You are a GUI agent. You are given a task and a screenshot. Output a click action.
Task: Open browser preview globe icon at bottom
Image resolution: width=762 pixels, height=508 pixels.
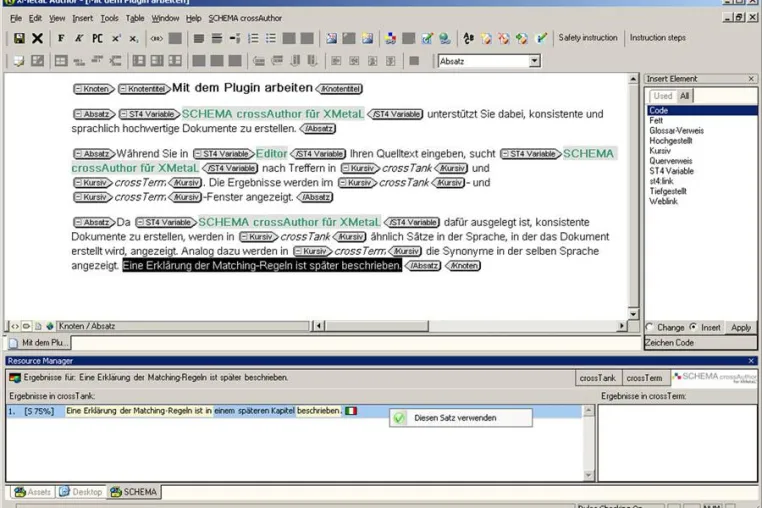[50, 326]
